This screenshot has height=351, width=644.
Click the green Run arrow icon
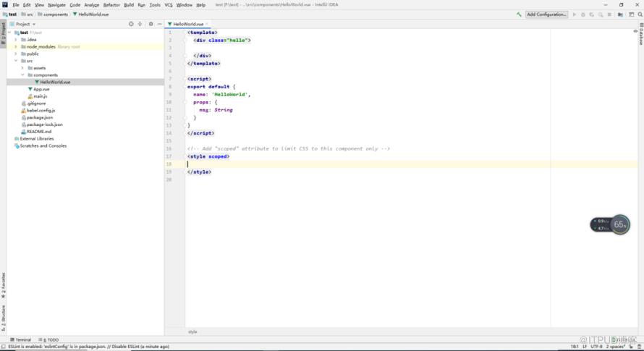click(575, 14)
